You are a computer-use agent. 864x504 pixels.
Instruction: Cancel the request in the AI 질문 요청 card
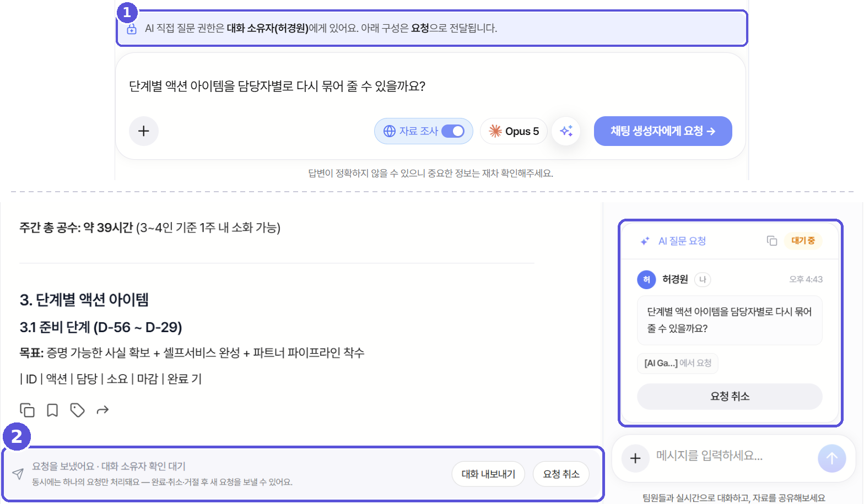(730, 397)
